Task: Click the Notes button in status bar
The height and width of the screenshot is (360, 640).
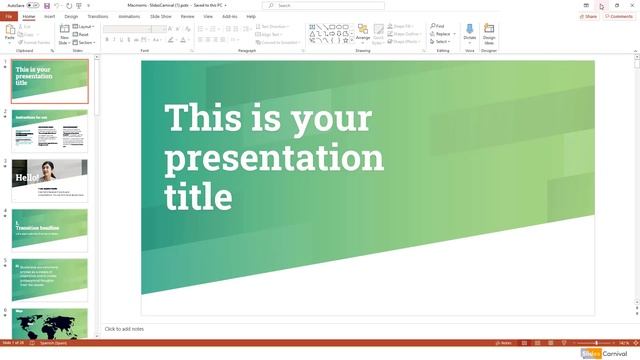Action: click(503, 343)
